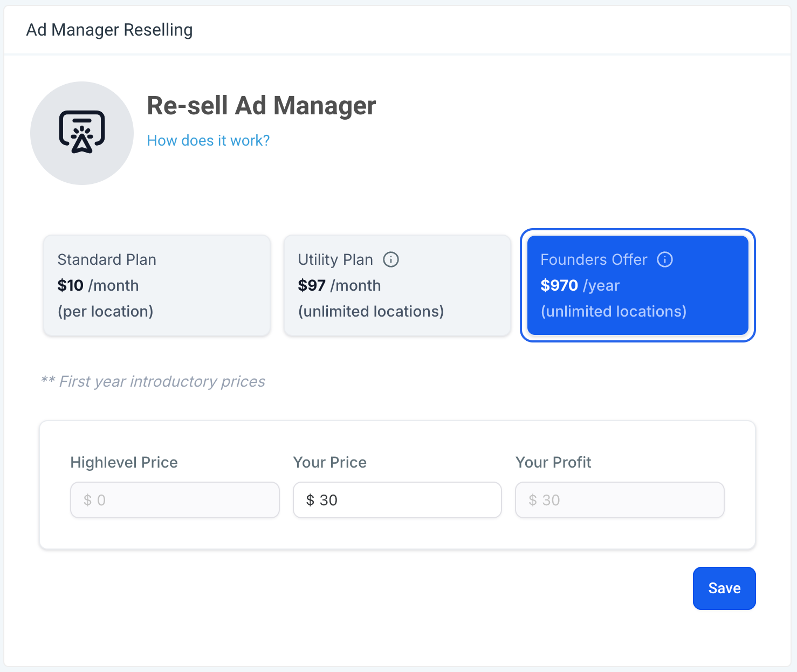Click the $970 /year price text
Viewport: 797px width, 672px height.
pos(580,285)
